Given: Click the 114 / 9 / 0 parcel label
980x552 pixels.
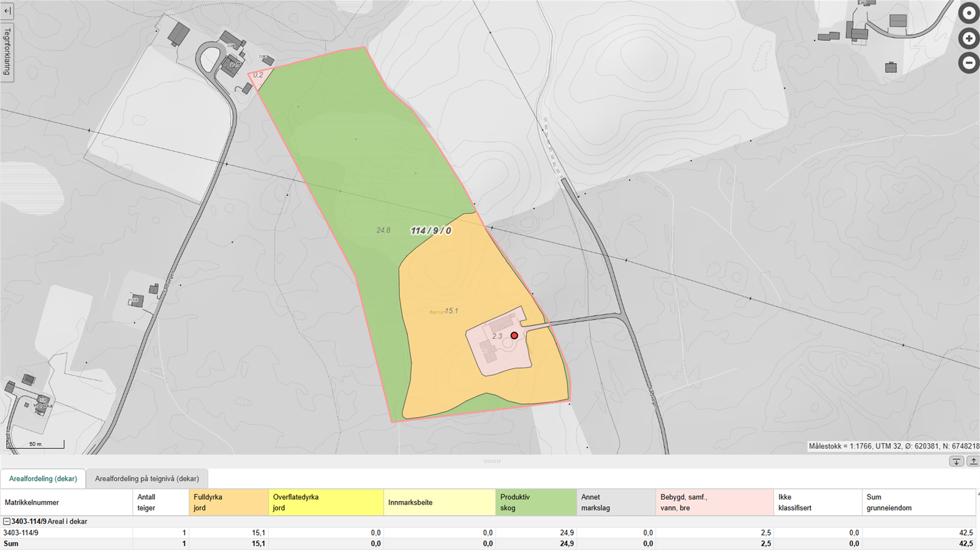Looking at the screenshot, I should (x=431, y=231).
